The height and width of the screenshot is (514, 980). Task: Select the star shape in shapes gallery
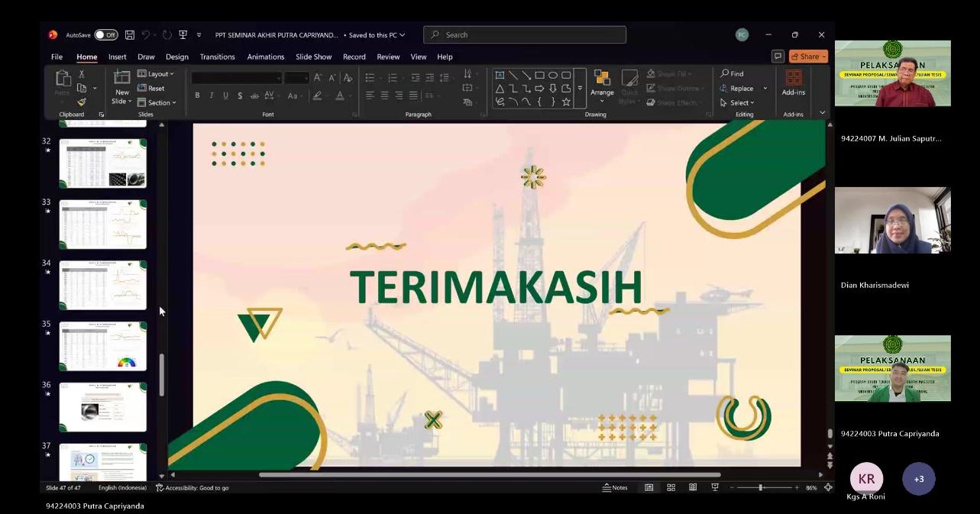pyautogui.click(x=566, y=102)
